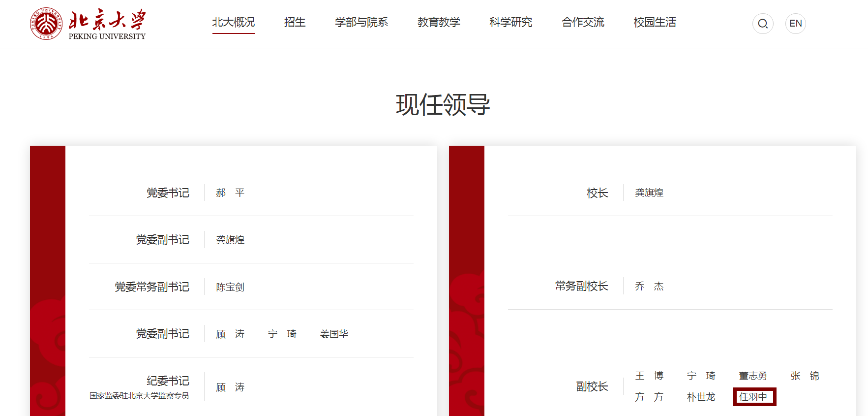This screenshot has height=416, width=868.
Task: Click the 副校长 title label
Action: click(x=592, y=386)
